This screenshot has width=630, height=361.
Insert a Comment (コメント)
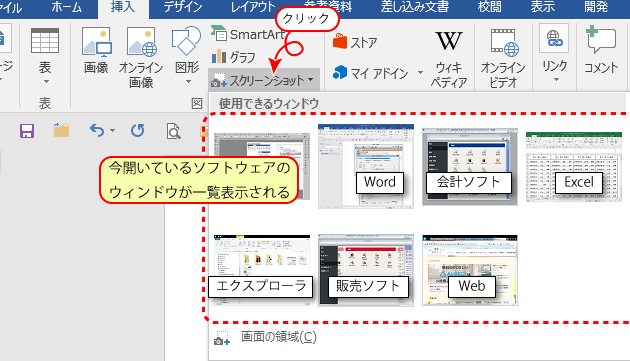coord(601,51)
